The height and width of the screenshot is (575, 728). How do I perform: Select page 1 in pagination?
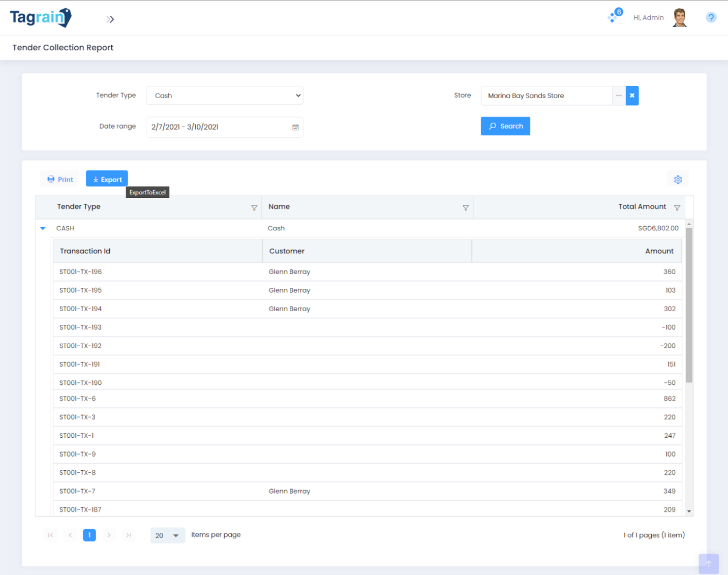point(89,535)
